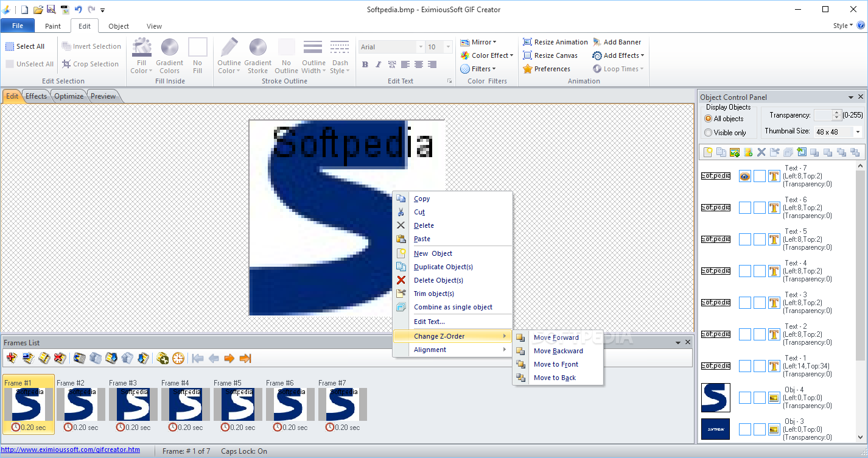The height and width of the screenshot is (458, 868).
Task: Toggle visibility box for Text - 3 object
Action: [745, 303]
